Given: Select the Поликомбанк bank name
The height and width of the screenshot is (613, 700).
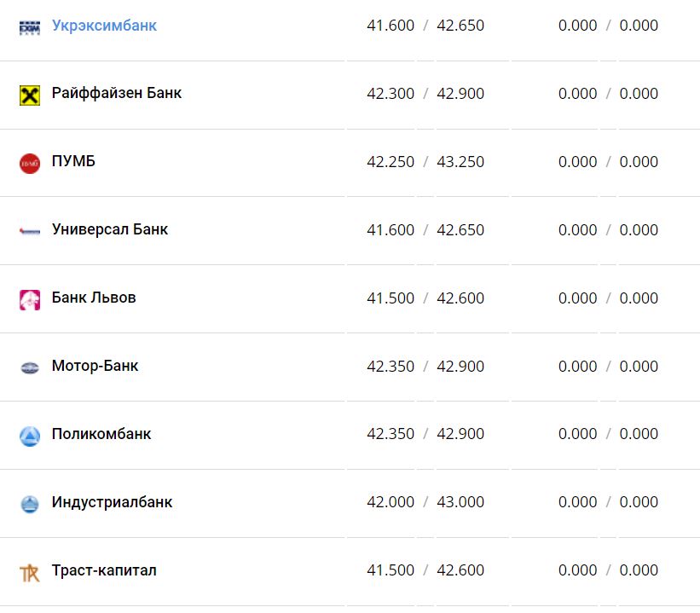Looking at the screenshot, I should (x=101, y=434).
